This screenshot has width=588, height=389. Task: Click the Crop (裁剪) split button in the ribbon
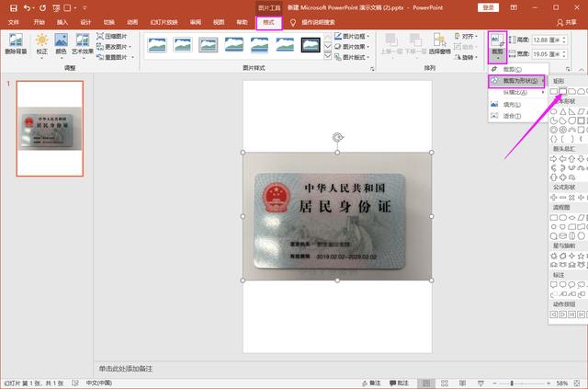[x=497, y=47]
